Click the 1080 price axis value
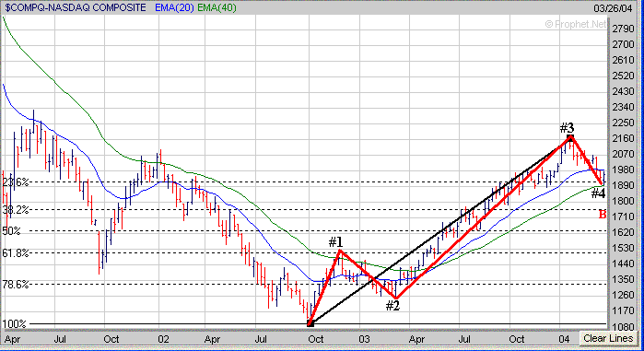644x351 pixels. (x=623, y=327)
